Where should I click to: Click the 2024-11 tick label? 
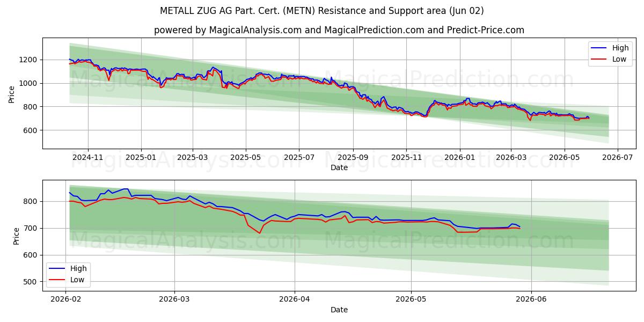(88, 157)
